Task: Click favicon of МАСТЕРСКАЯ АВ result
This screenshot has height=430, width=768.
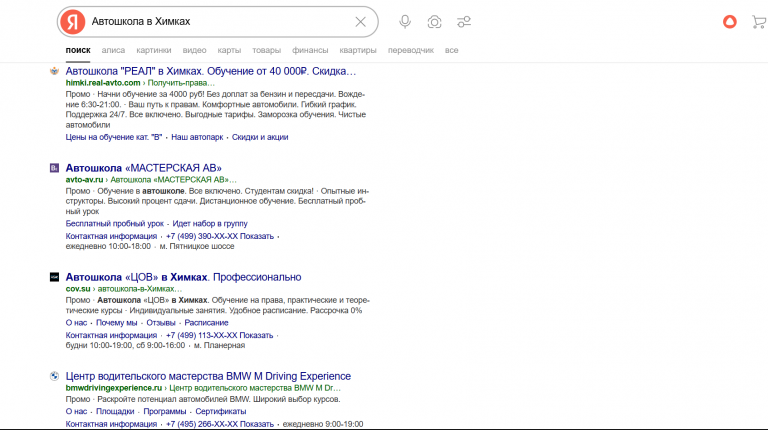Action: (x=54, y=168)
